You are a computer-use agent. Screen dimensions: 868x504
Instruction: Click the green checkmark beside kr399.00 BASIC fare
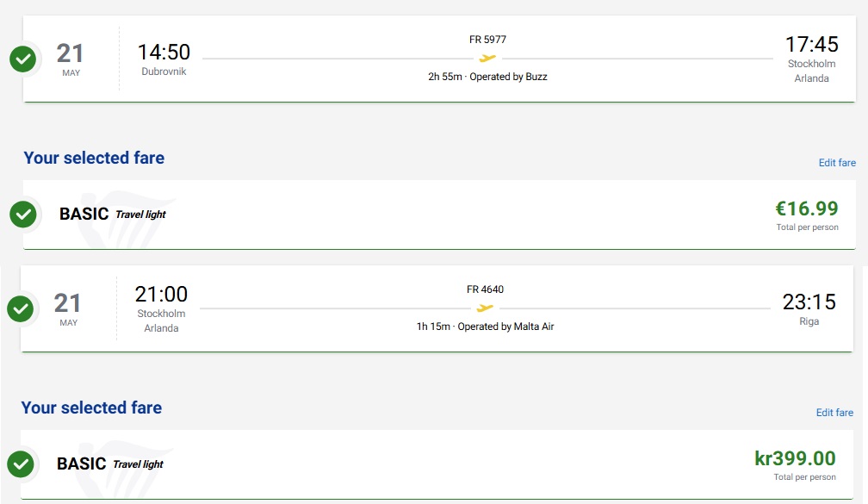pos(21,464)
